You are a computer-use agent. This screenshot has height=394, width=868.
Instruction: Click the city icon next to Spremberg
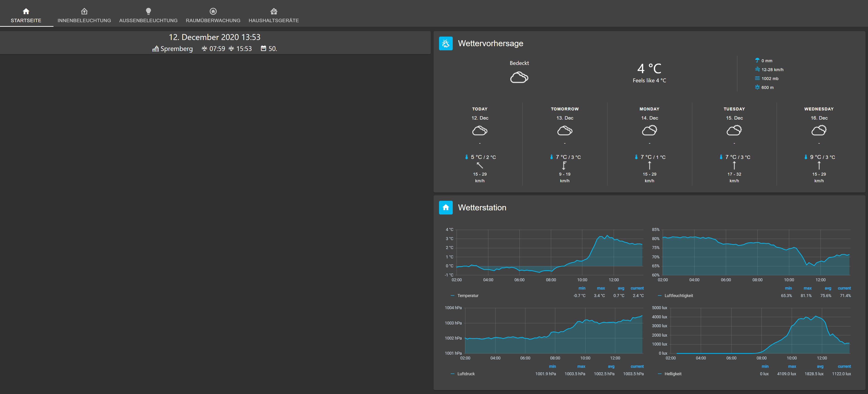[x=155, y=49]
